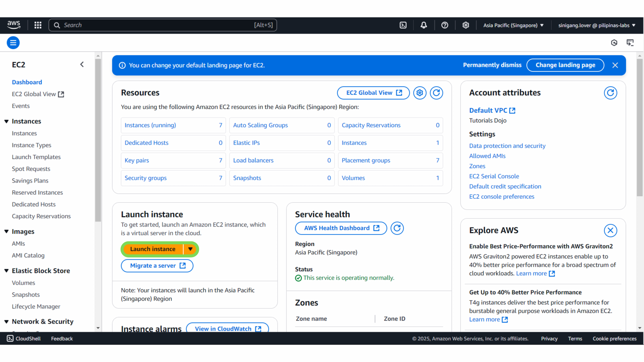The image size is (644, 362).
Task: Open the notifications bell
Action: click(424, 25)
